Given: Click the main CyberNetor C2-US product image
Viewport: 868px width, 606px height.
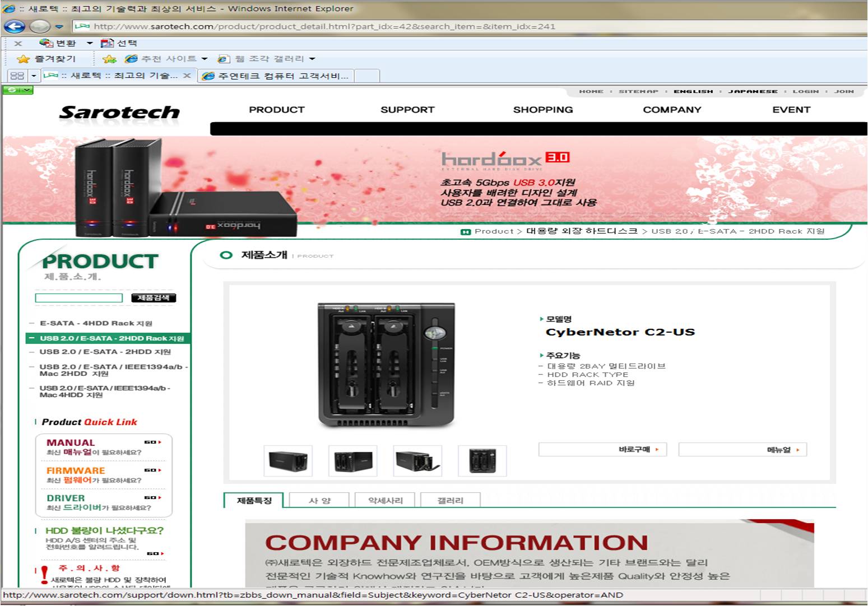Looking at the screenshot, I should coord(386,365).
